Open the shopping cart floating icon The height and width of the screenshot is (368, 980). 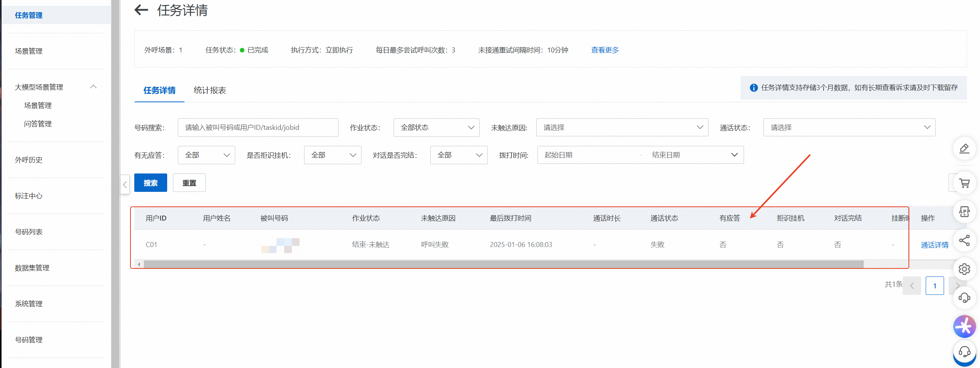click(x=964, y=183)
